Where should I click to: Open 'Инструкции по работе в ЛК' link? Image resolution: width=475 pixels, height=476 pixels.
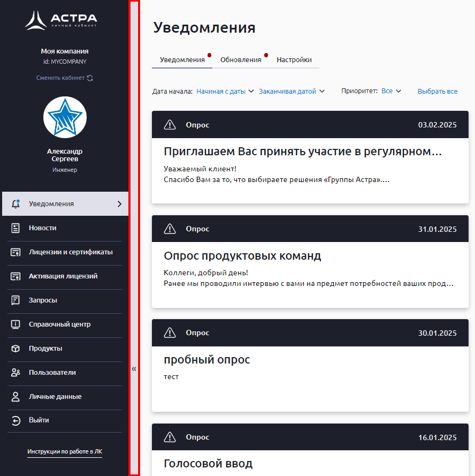(65, 452)
